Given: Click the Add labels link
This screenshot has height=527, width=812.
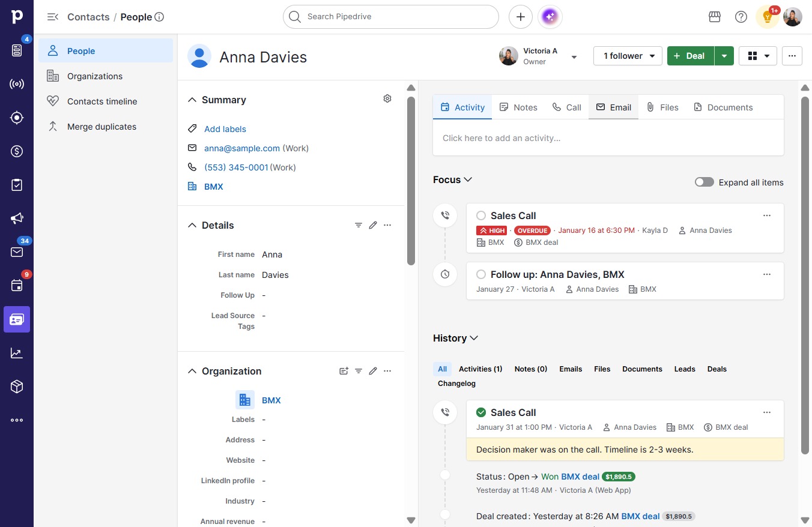Looking at the screenshot, I should pos(225,129).
